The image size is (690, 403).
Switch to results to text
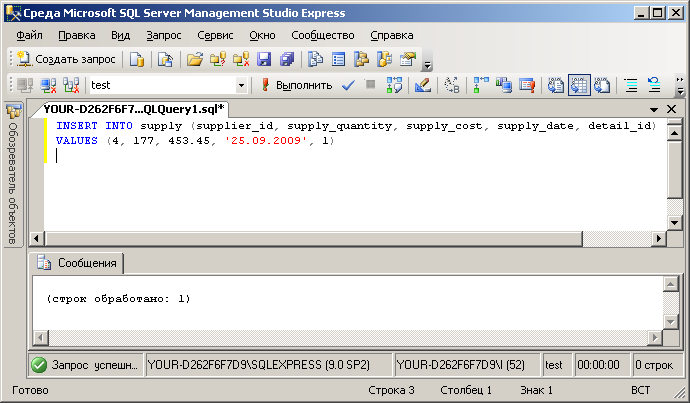click(555, 85)
